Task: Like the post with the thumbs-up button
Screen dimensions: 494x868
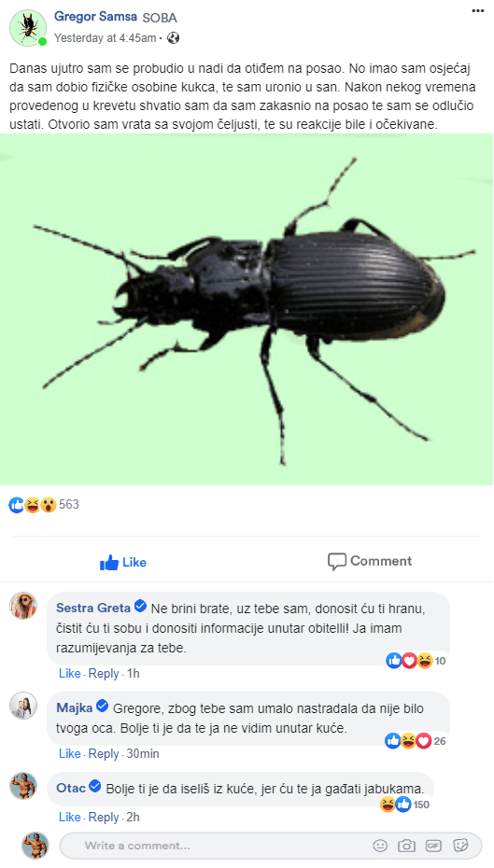Action: point(123,563)
